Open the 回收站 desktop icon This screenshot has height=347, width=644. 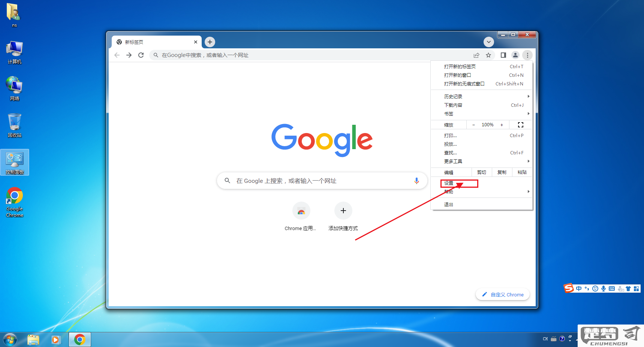[15, 126]
